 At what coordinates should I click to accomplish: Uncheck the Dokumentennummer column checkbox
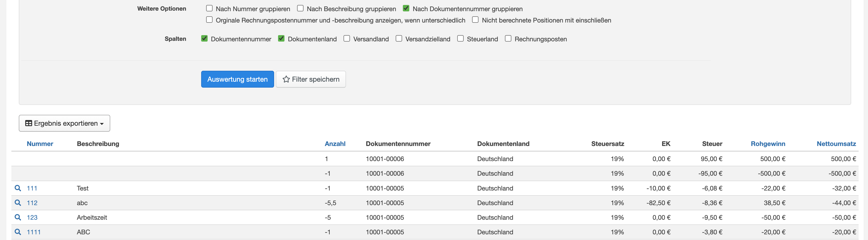point(204,39)
